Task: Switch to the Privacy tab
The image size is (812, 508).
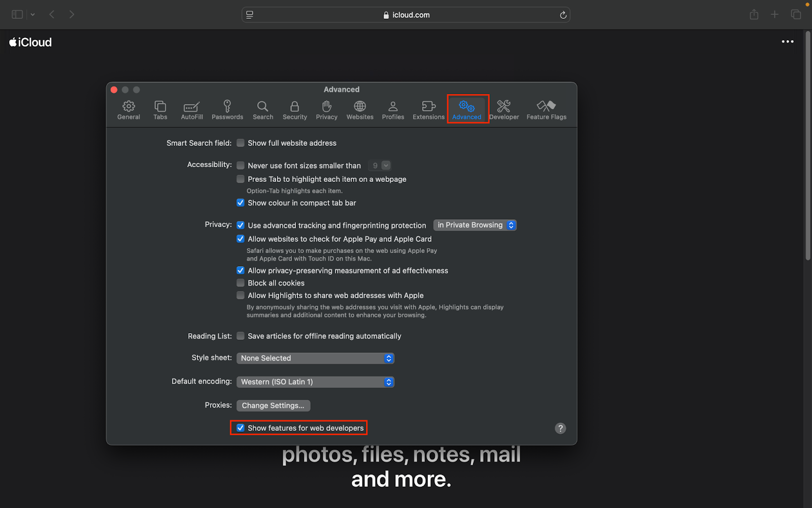Action: click(x=326, y=109)
